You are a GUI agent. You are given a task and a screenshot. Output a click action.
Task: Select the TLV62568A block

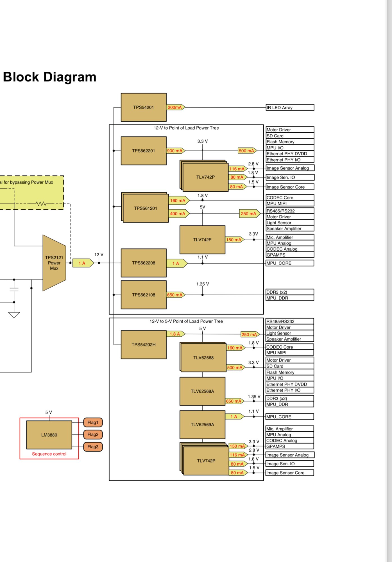coord(202,391)
